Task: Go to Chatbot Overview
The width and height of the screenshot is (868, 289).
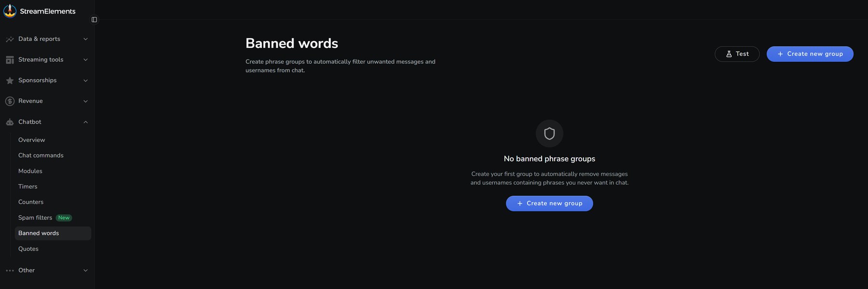Action: [31, 140]
